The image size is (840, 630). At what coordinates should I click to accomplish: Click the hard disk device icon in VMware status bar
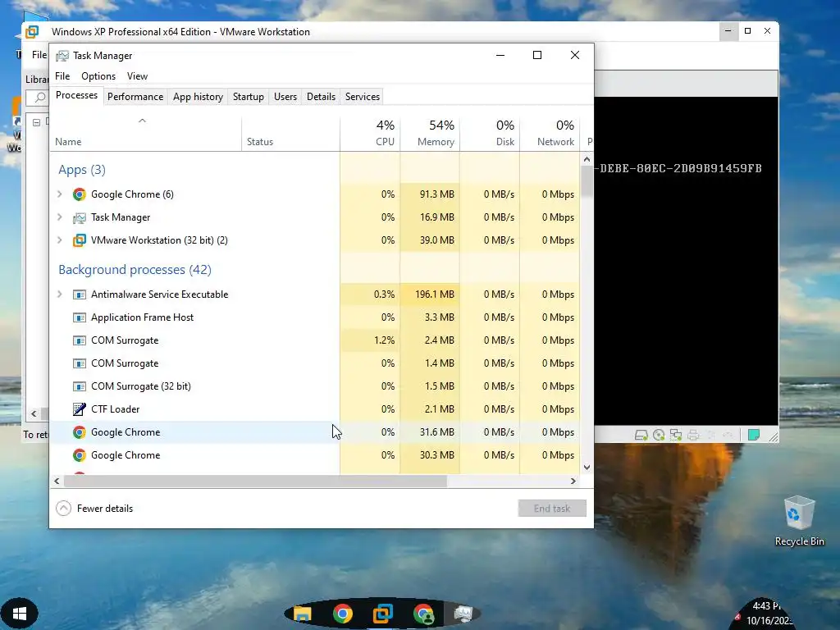641,435
